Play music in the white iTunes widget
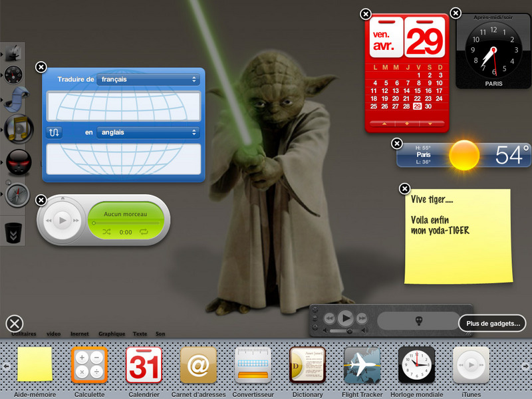Viewport: 532px width, 399px height. pyautogui.click(x=63, y=221)
